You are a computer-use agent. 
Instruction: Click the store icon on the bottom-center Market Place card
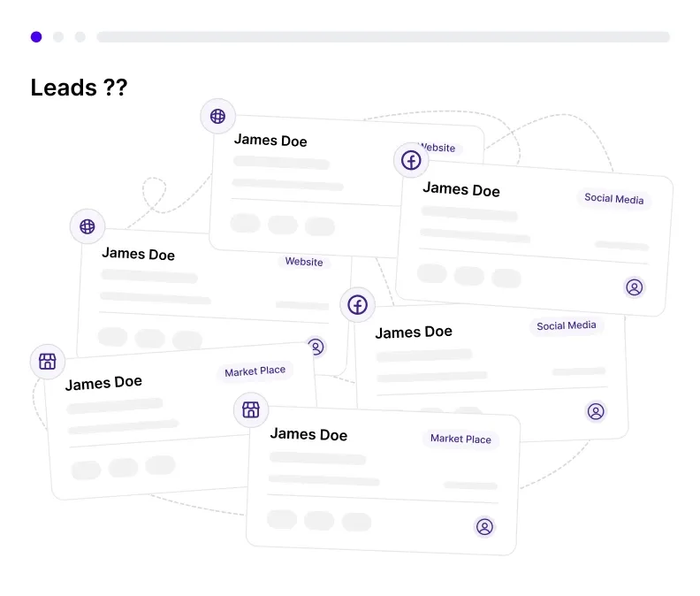[x=251, y=409]
